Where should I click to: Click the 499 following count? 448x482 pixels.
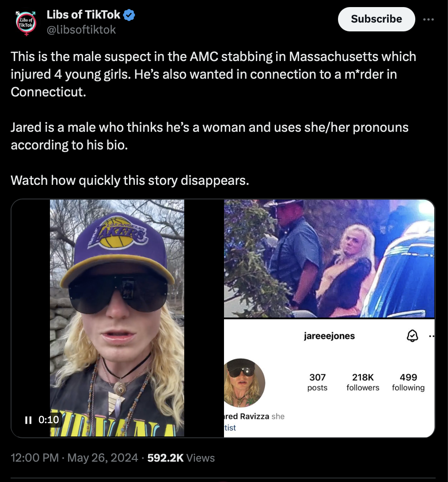[408, 382]
